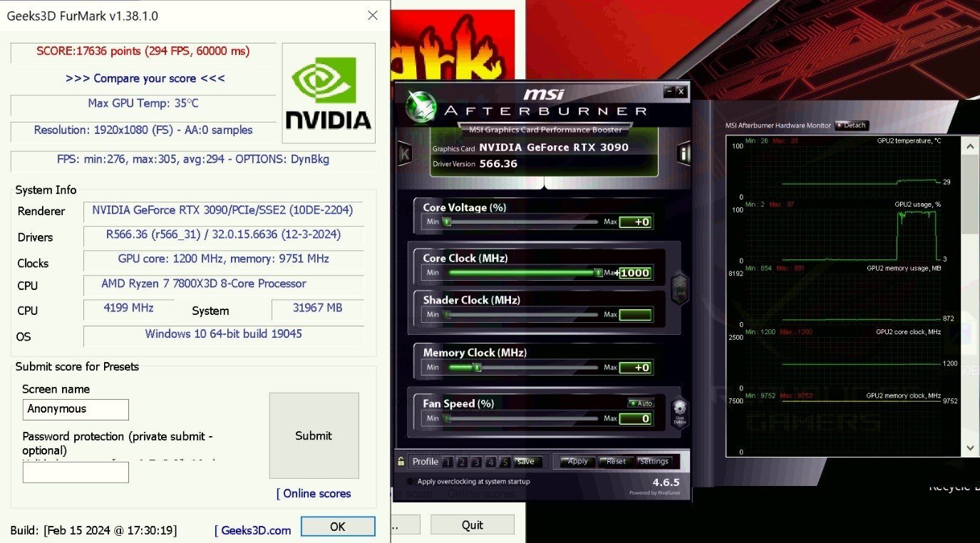Image resolution: width=980 pixels, height=543 pixels.
Task: Detach the hardware monitor panel
Action: [851, 125]
